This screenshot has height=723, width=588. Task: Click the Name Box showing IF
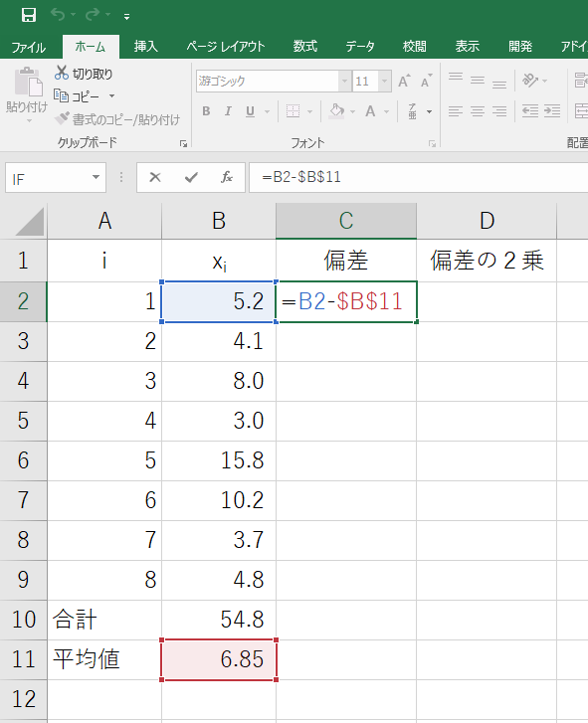pos(48,178)
